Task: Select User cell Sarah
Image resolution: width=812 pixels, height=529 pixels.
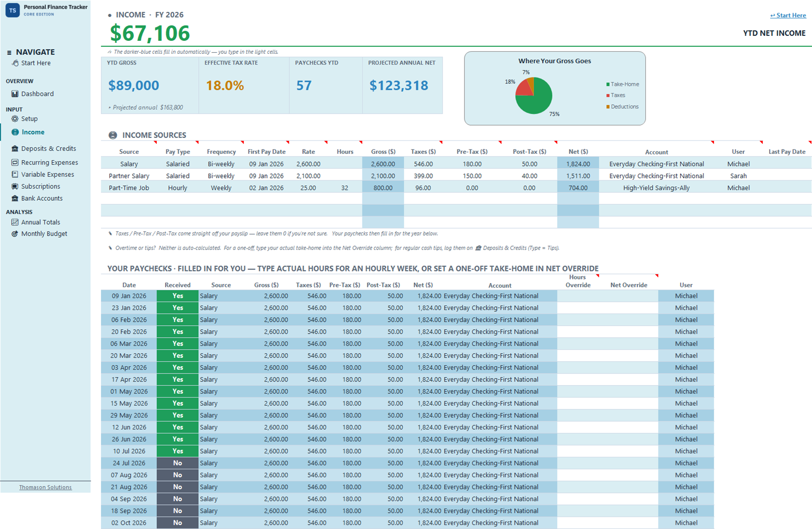Action: pos(738,176)
